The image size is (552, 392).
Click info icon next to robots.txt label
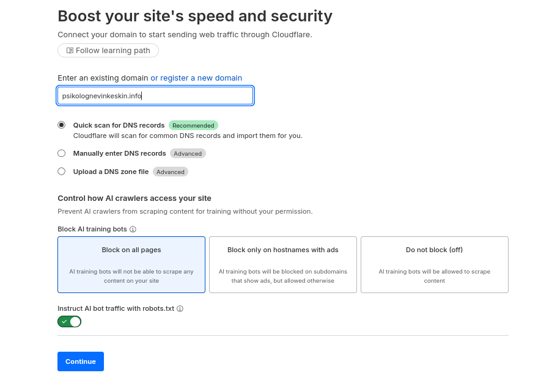pyautogui.click(x=180, y=309)
